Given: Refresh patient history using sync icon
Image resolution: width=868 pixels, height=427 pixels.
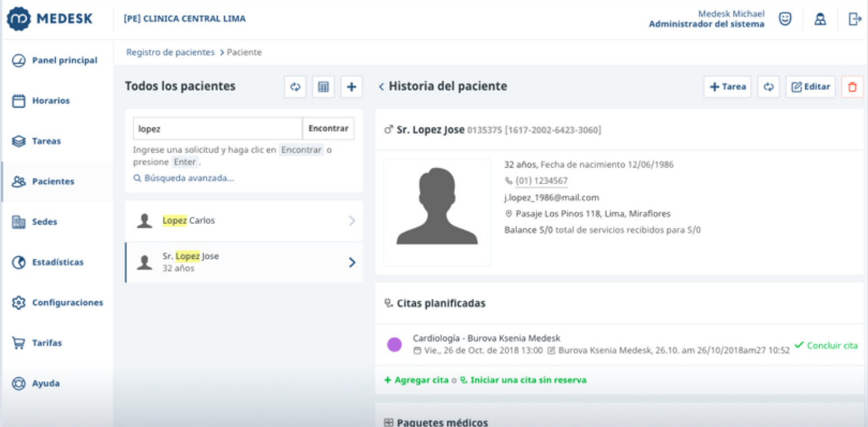Looking at the screenshot, I should tap(769, 86).
